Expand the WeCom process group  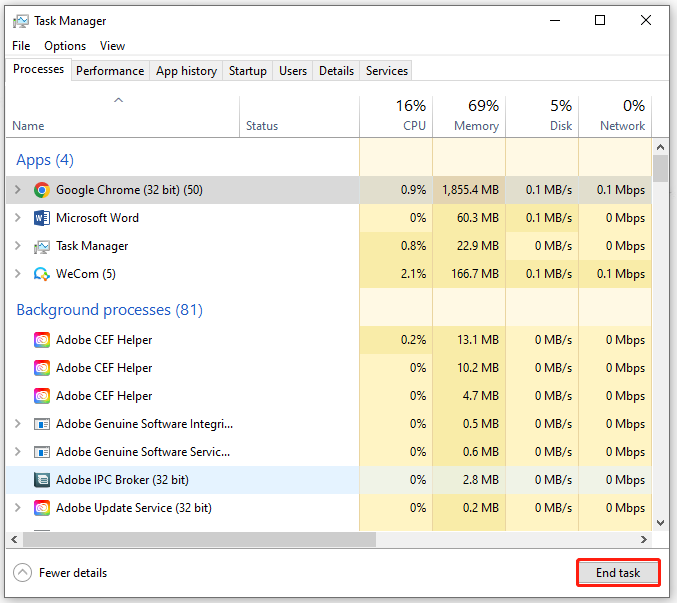click(x=17, y=274)
